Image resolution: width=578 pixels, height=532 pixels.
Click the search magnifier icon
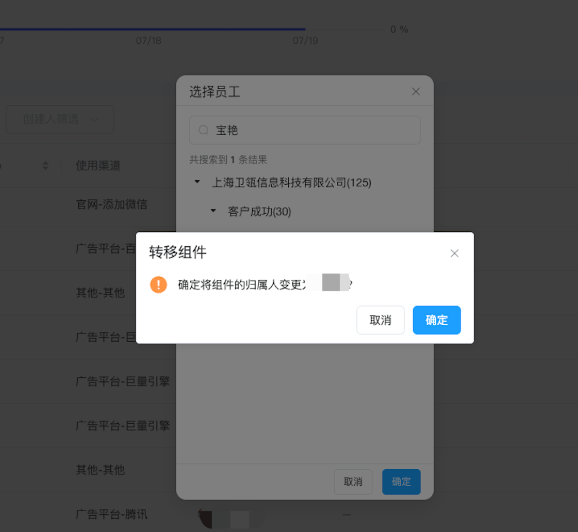(203, 130)
